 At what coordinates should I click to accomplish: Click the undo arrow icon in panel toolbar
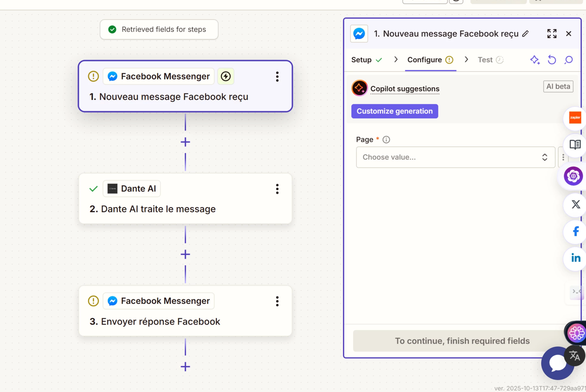point(551,60)
